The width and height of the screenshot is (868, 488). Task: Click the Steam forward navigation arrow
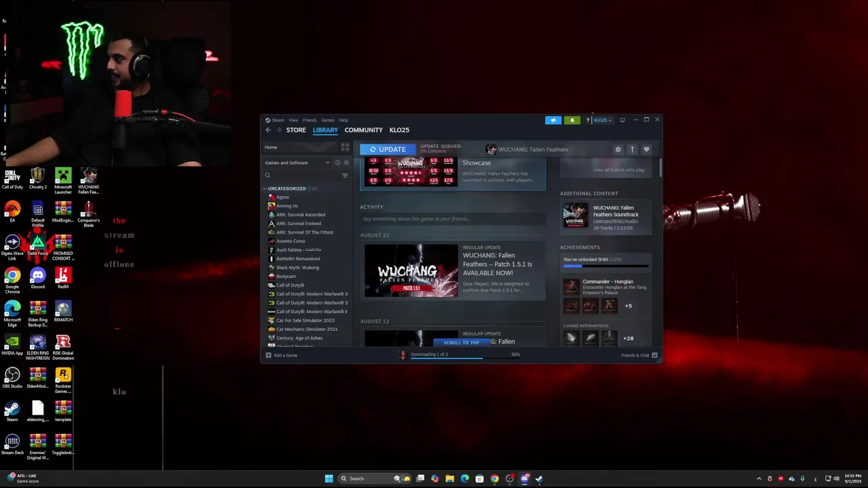tap(278, 130)
